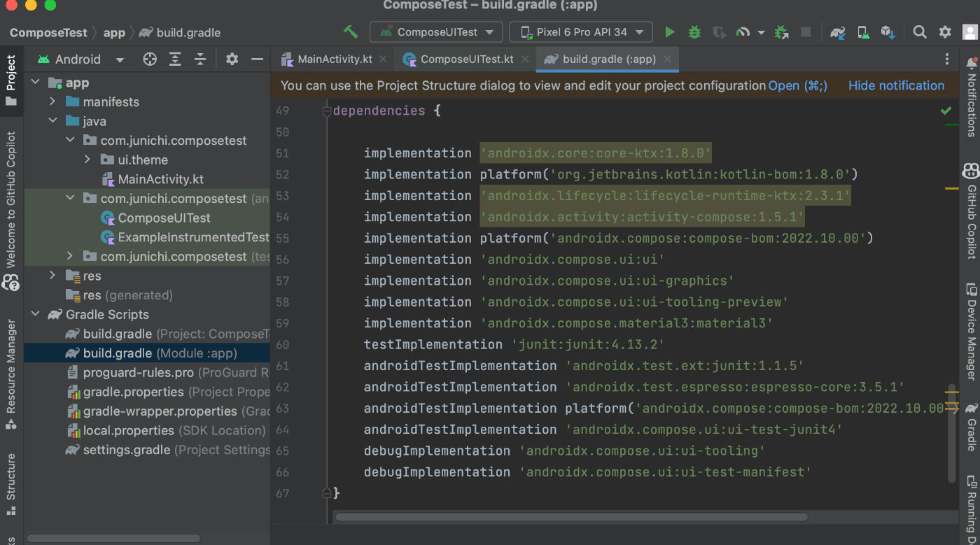
Task: Toggle Resource Manager tool window
Action: [11, 374]
